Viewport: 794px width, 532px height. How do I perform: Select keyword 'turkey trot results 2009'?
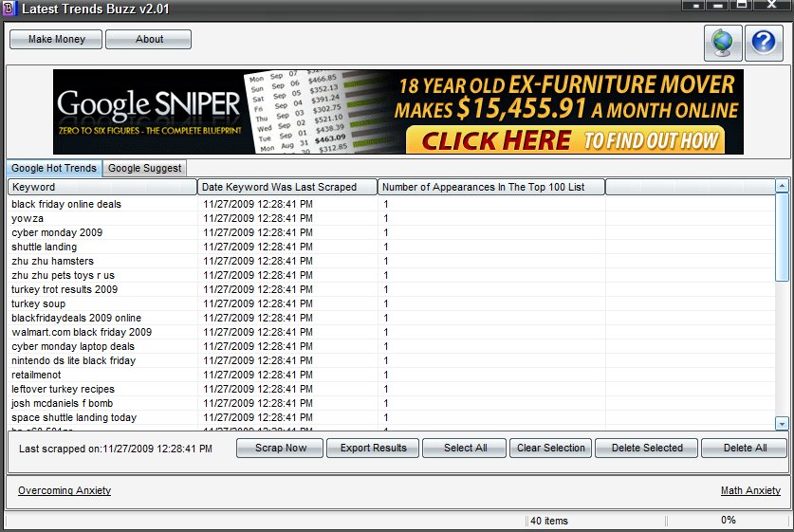click(x=65, y=289)
